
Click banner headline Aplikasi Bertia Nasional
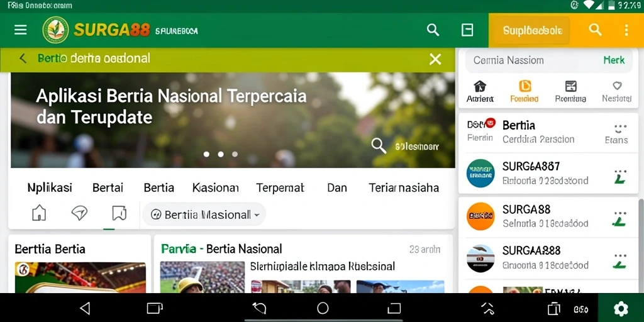[171, 106]
